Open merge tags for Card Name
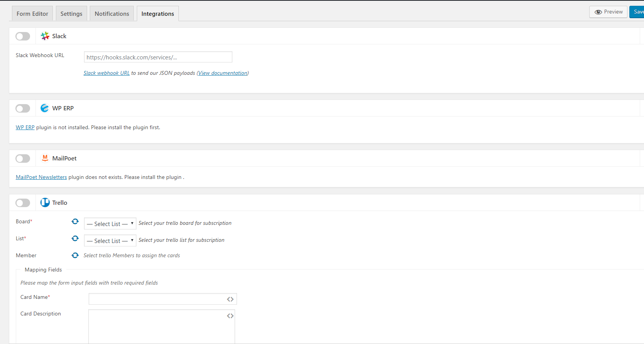 [x=230, y=299]
